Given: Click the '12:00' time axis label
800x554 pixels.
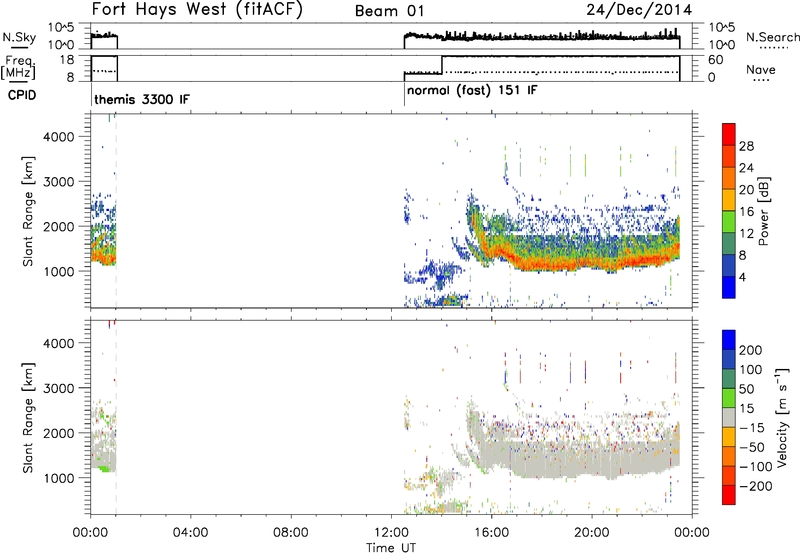Looking at the screenshot, I should point(391,532).
